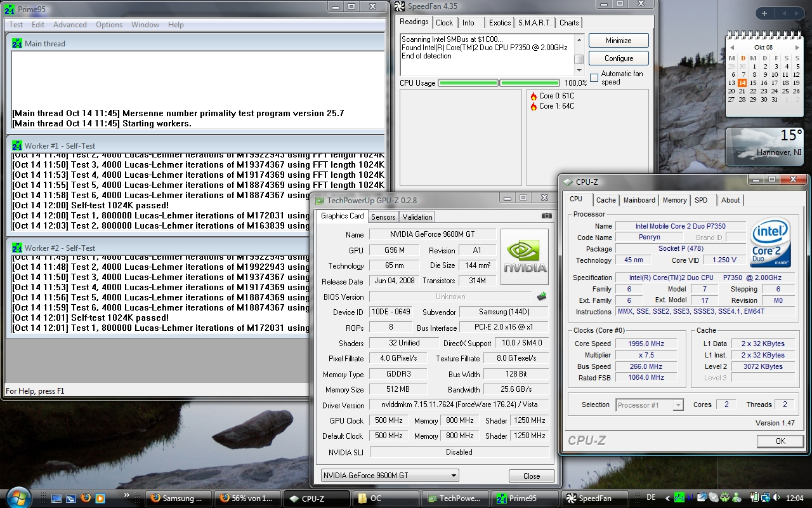Click the Core 0 flame temperature icon
Image resolution: width=812 pixels, height=508 pixels.
click(x=534, y=96)
